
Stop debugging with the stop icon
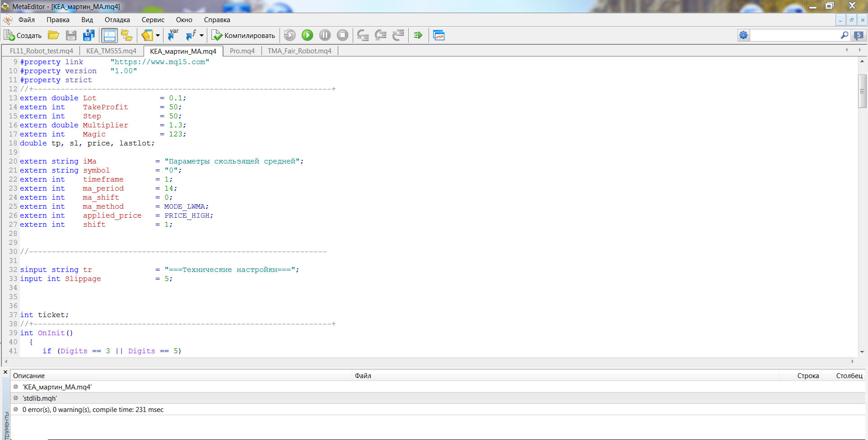tap(343, 35)
